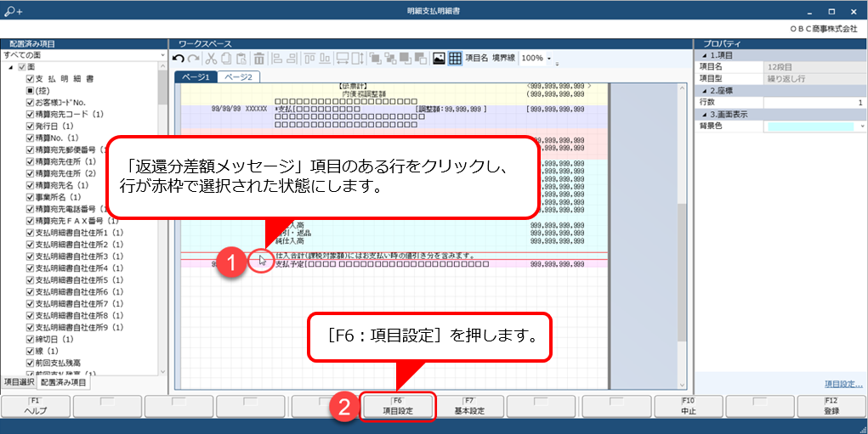
Task: Align selected items to the right
Action: click(x=292, y=58)
